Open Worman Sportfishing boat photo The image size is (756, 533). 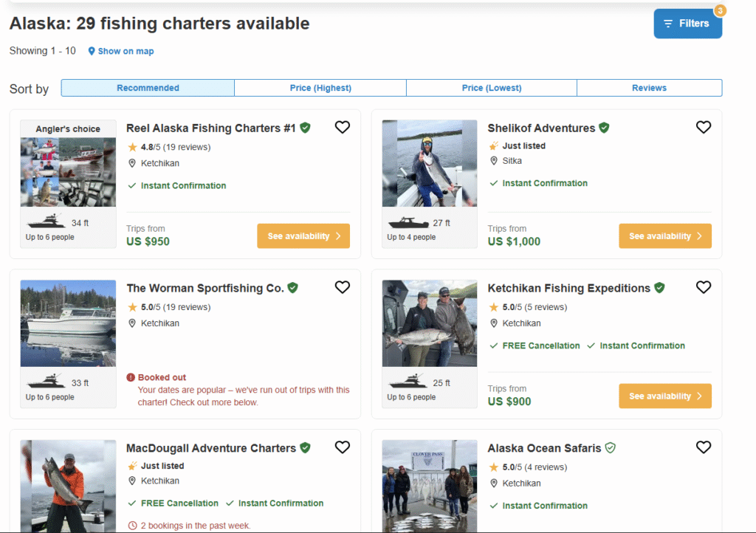tap(68, 323)
